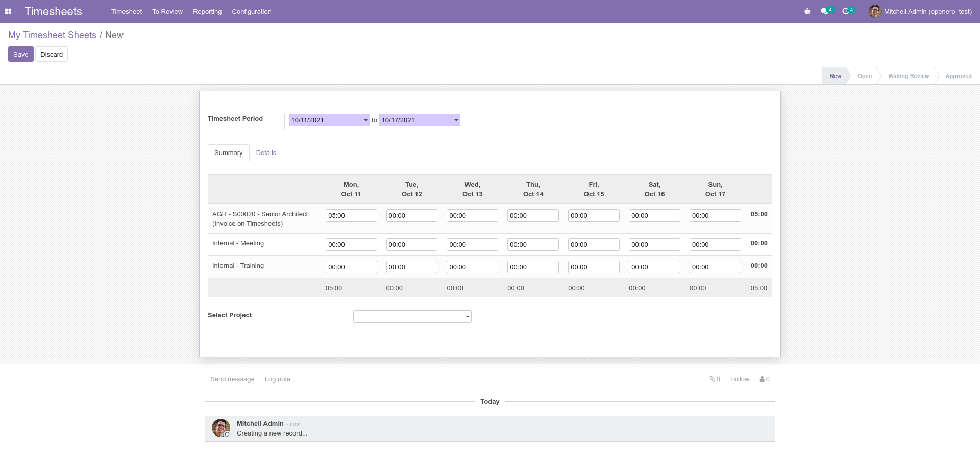
Task: Edit Internal - Meeting Fri Oct 15 hours
Action: tap(594, 245)
